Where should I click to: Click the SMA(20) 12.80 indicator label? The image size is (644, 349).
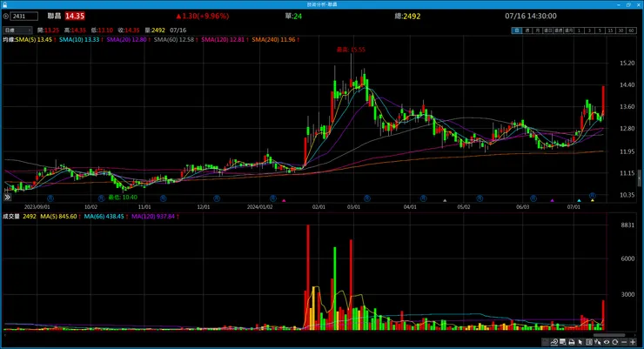pos(126,39)
